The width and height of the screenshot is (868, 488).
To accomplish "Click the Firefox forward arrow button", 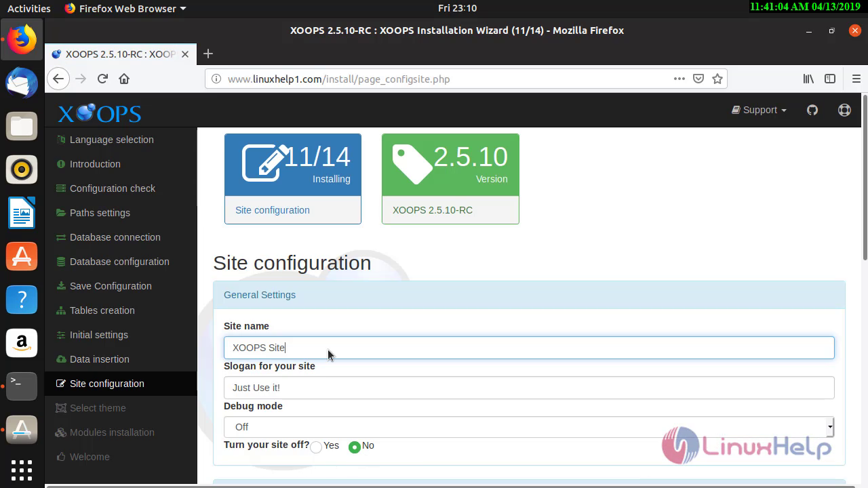I will click(81, 79).
